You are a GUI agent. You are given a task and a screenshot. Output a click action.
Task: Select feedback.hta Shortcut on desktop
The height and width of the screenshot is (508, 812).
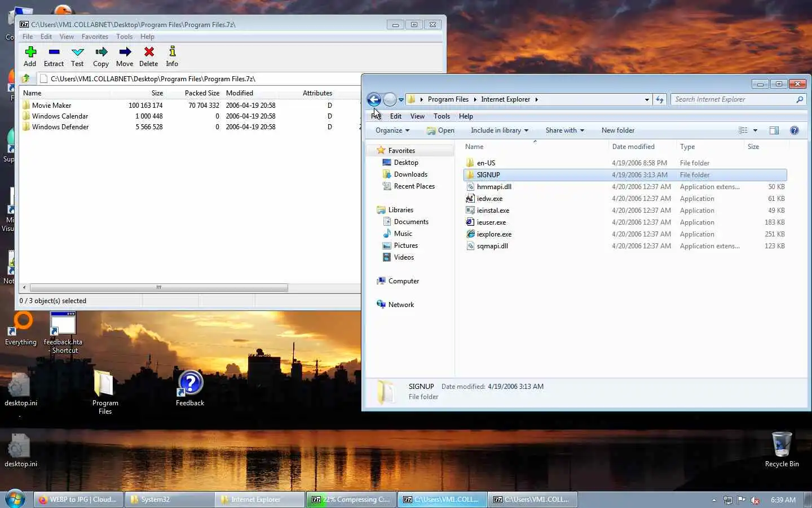(x=63, y=333)
